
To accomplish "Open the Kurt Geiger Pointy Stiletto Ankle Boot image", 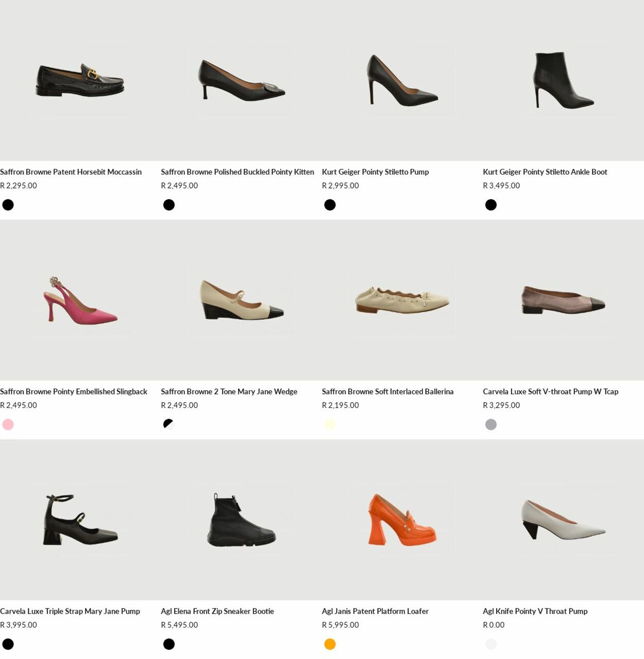I will (x=563, y=80).
